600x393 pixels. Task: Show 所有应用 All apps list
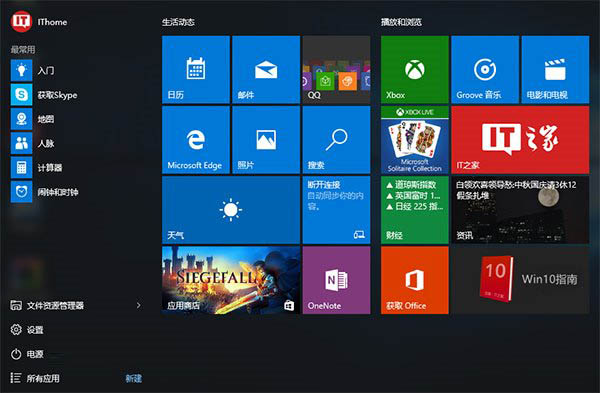(x=35, y=378)
